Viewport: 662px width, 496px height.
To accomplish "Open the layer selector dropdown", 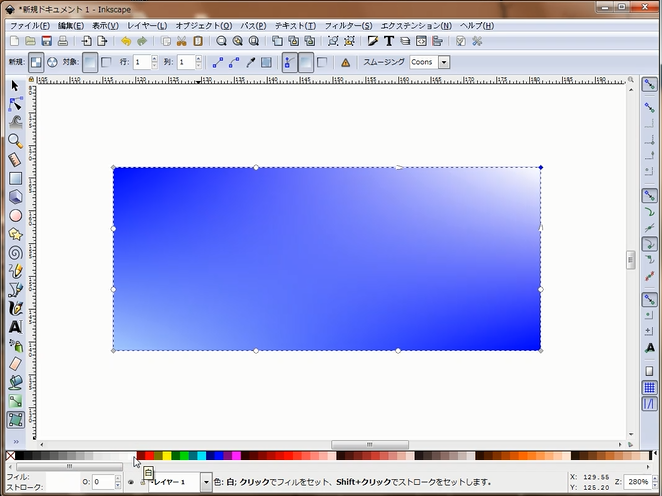I will coord(206,482).
